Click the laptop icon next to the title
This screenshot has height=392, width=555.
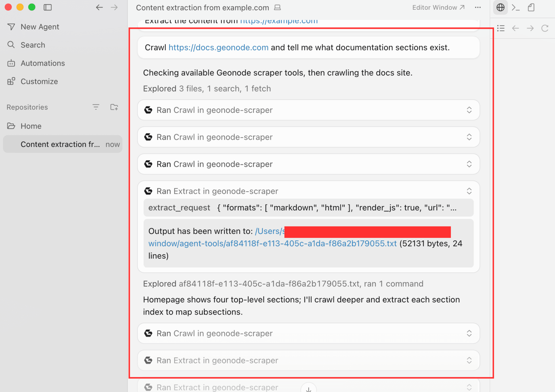click(277, 7)
